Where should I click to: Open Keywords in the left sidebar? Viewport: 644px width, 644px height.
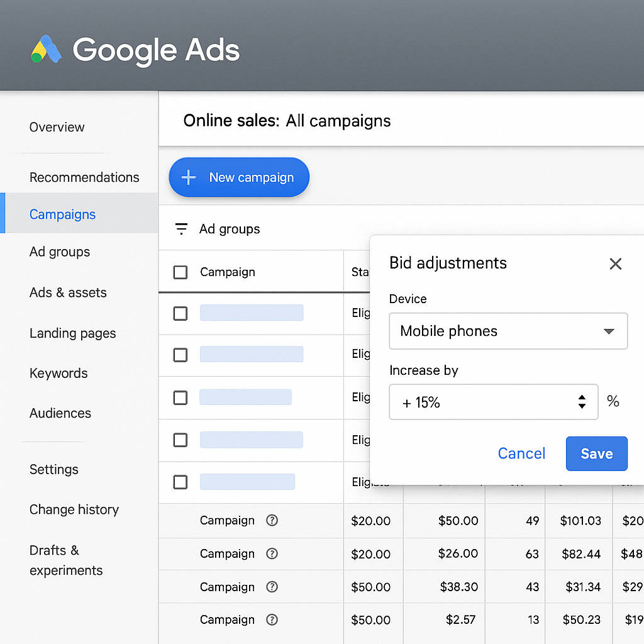tap(58, 373)
